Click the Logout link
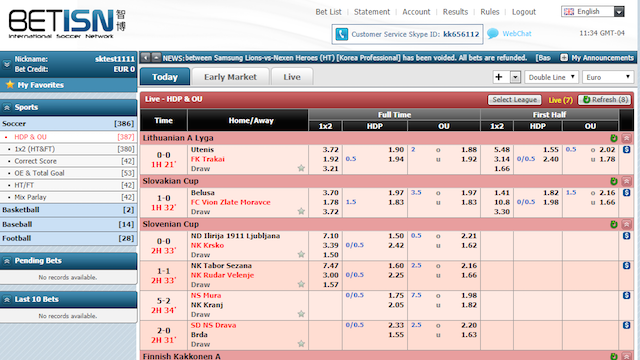Image resolution: width=640 pixels, height=360 pixels. point(524,12)
